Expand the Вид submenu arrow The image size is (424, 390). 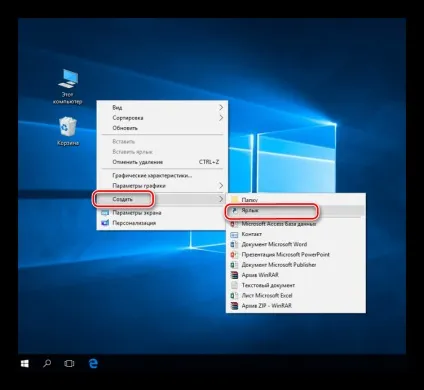coord(221,107)
